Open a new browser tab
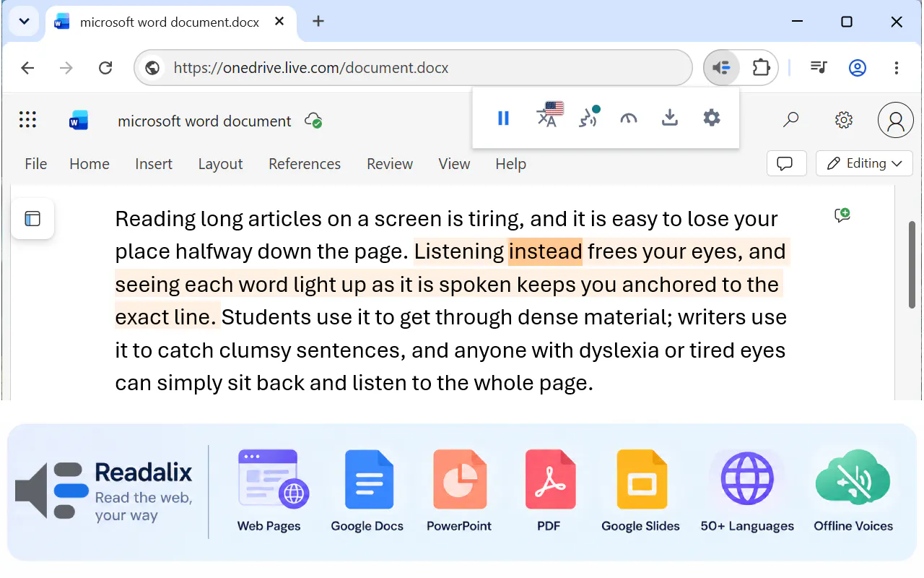This screenshot has height=578, width=924. pos(318,22)
